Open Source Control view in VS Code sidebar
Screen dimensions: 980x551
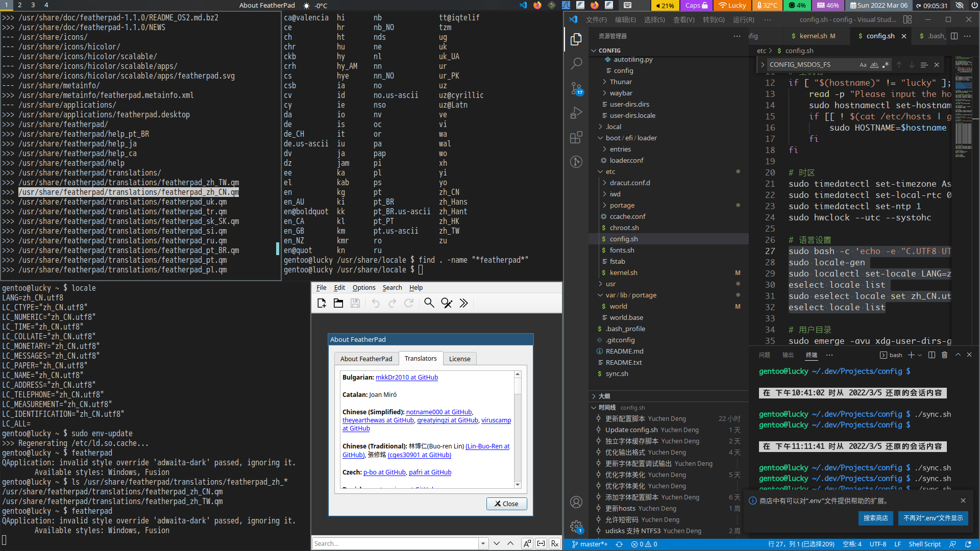pos(576,88)
